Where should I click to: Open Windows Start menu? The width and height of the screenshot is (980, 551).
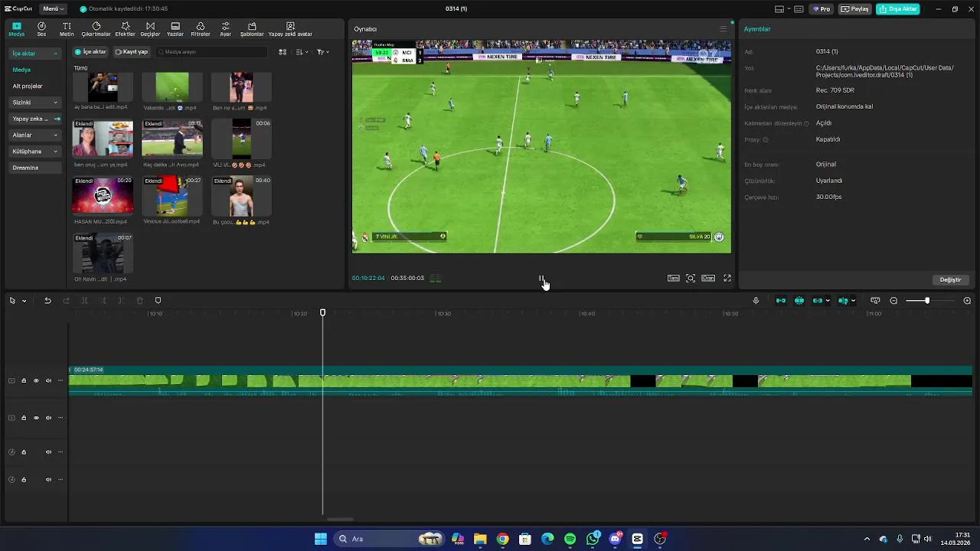[321, 539]
